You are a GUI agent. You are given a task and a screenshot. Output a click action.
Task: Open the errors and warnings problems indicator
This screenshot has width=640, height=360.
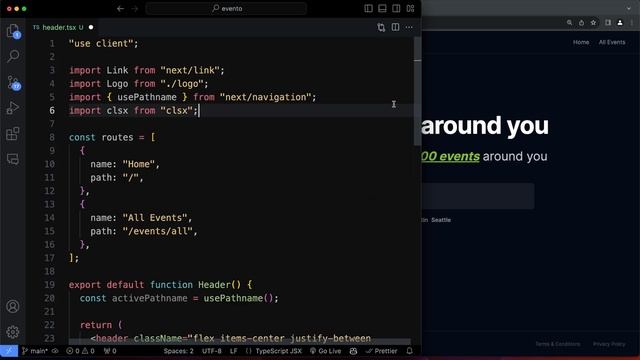pos(80,351)
